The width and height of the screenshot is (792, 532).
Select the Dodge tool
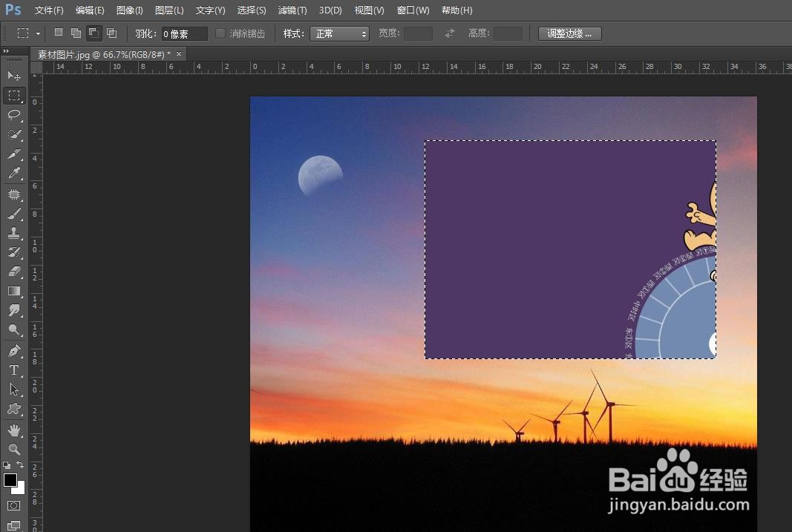(x=14, y=329)
